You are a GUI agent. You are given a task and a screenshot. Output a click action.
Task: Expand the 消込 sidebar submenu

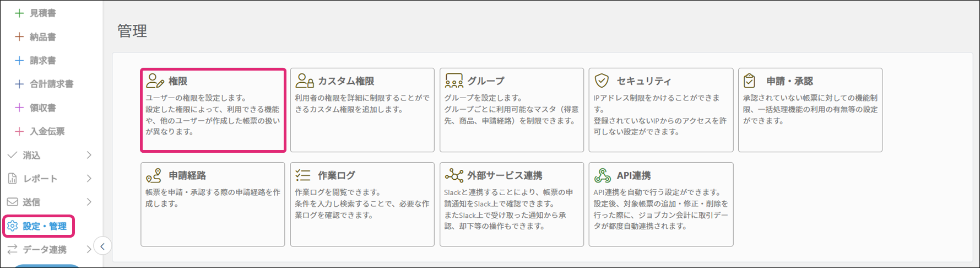(89, 156)
